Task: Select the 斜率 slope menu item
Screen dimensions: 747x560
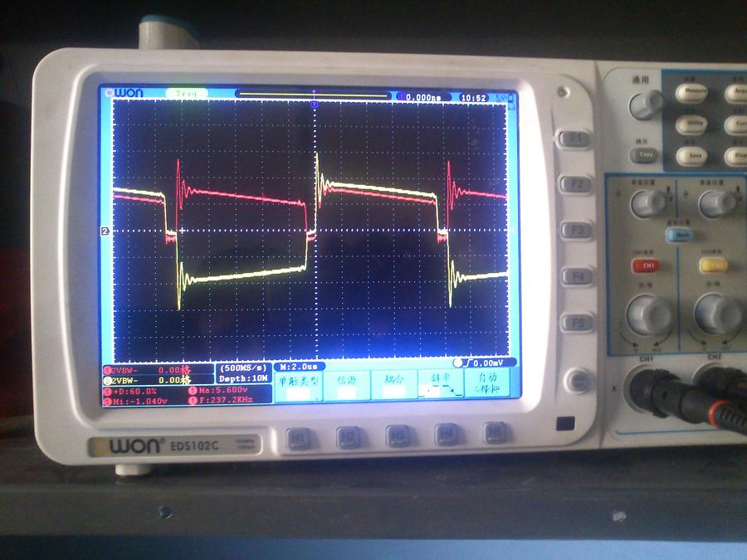Action: [x=440, y=385]
